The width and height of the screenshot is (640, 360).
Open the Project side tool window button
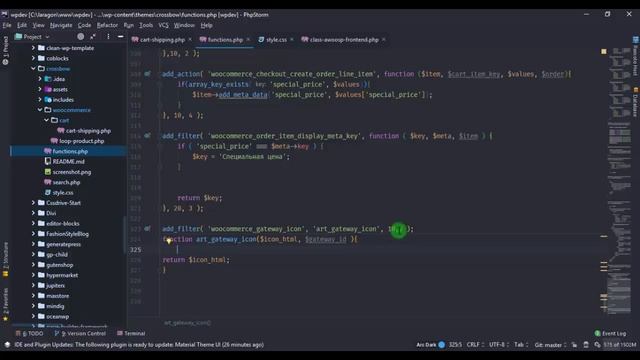[x=5, y=51]
